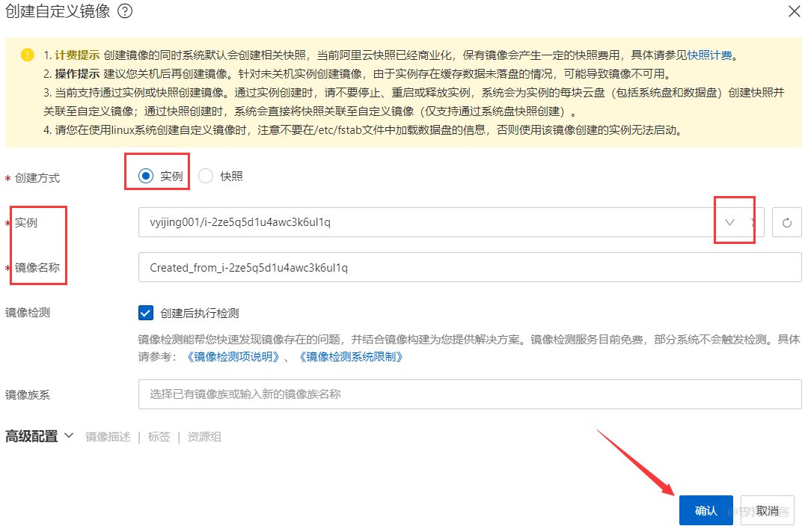Refresh the instance list

(786, 222)
